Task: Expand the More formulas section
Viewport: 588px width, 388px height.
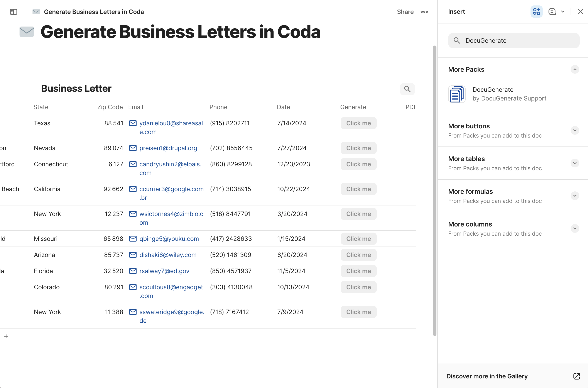Action: click(575, 196)
